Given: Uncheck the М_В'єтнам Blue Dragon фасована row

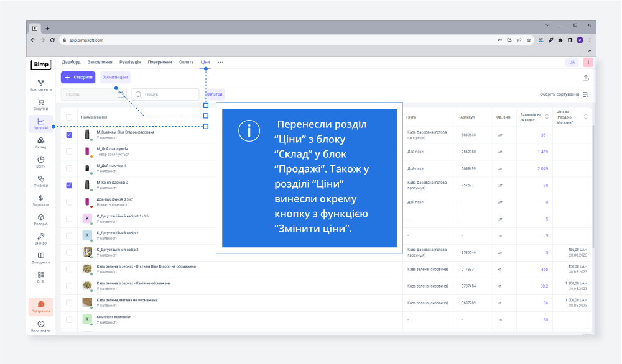Looking at the screenshot, I should [69, 135].
